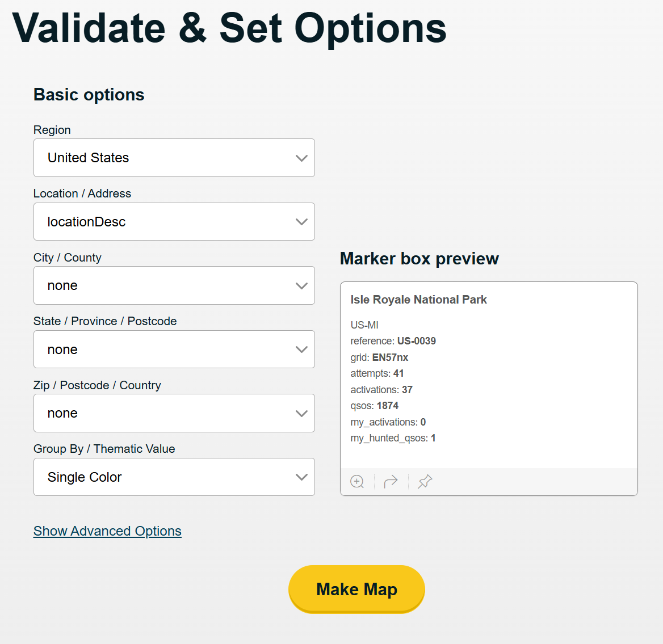Viewport: 663px width, 644px height.
Task: Click the Isle Royale National Park title
Action: point(418,300)
